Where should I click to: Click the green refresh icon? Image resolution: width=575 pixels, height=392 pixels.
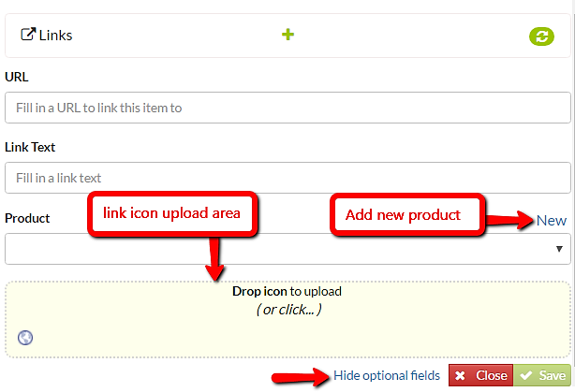541,36
